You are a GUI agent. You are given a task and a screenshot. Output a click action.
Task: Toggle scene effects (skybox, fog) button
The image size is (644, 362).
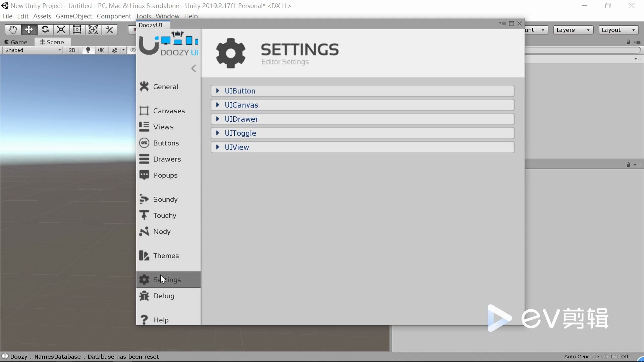click(114, 50)
